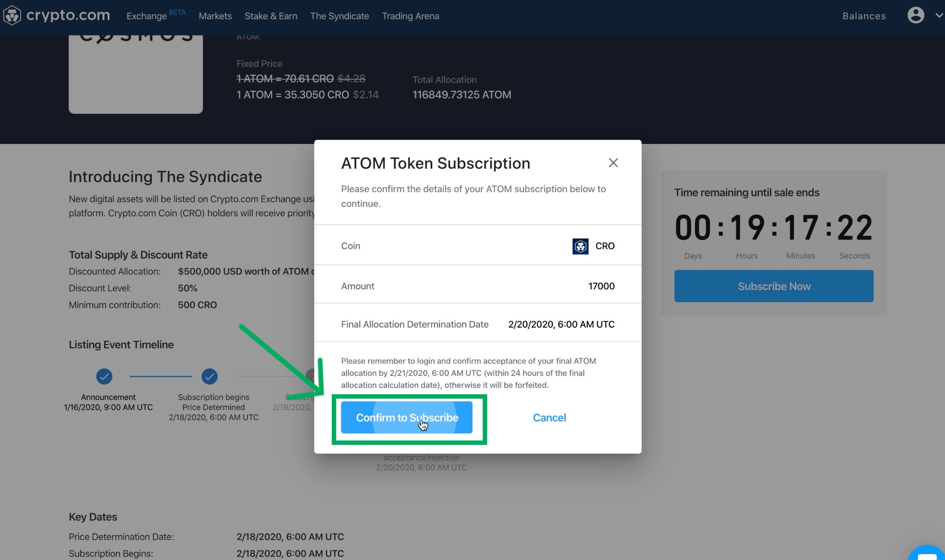Image resolution: width=945 pixels, height=560 pixels.
Task: Open the Exchange BETA menu item
Action: 147,16
